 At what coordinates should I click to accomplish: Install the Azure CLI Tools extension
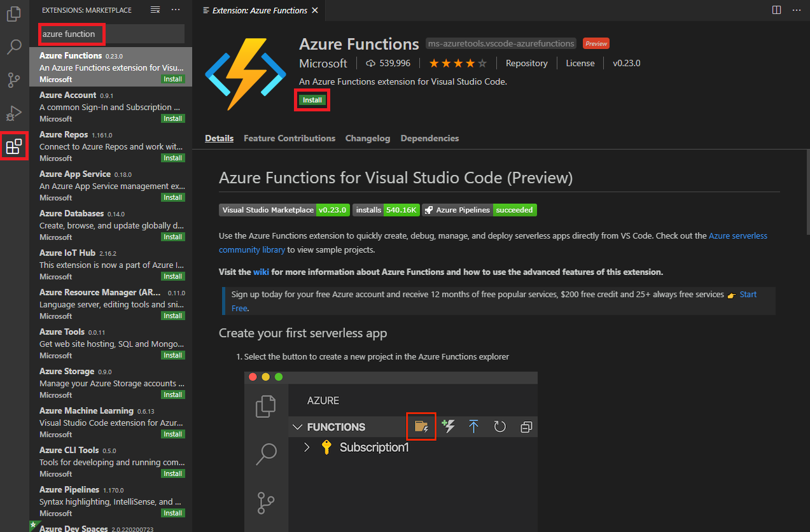tap(173, 474)
